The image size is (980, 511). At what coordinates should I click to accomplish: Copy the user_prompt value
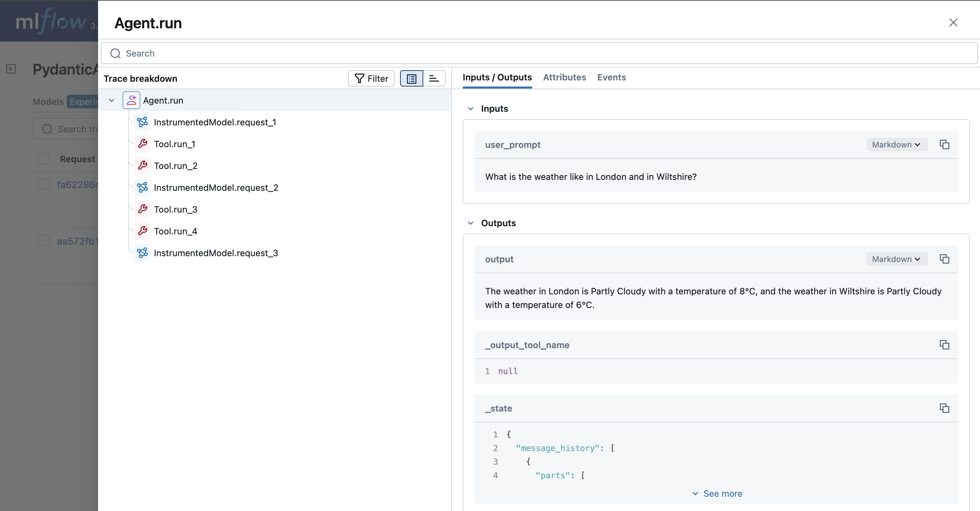coord(945,144)
